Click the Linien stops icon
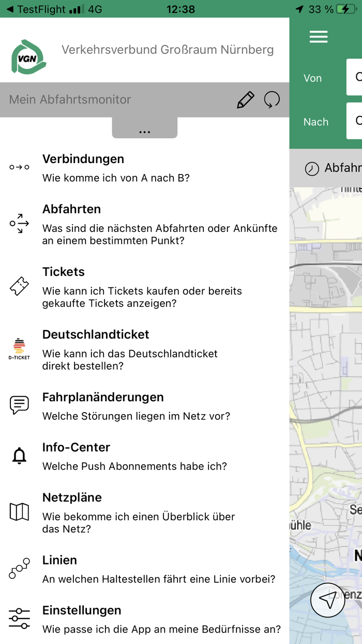 (x=19, y=568)
